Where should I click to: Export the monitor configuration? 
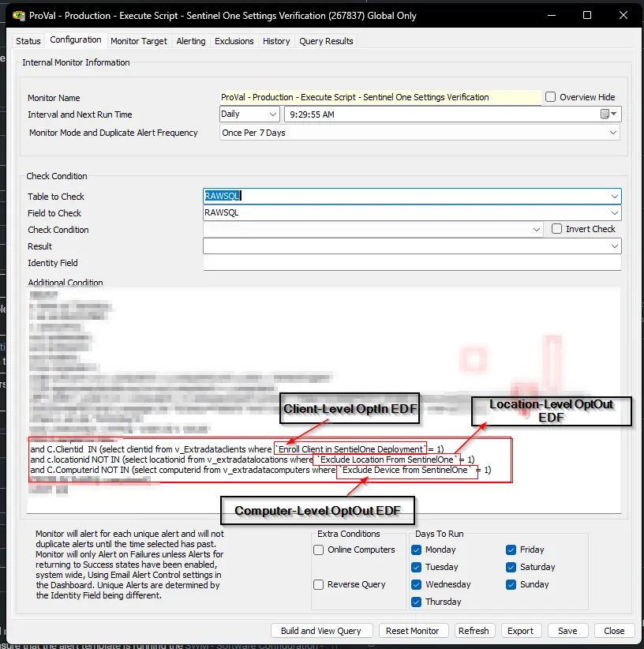[520, 631]
